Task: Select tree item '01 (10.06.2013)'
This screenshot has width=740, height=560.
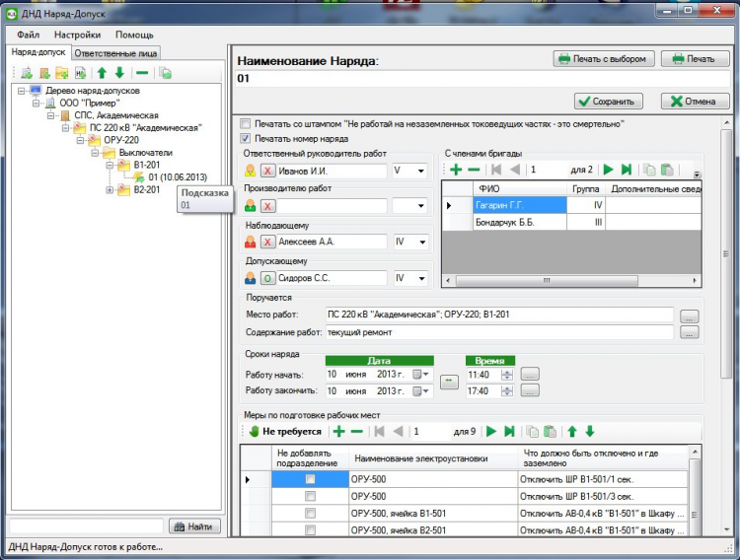Action: click(178, 177)
